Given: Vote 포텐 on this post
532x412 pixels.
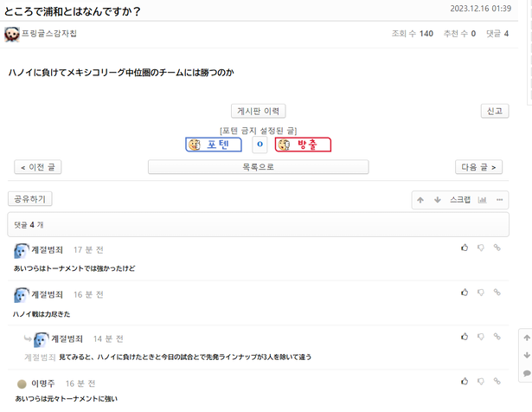Looking at the screenshot, I should coord(214,145).
